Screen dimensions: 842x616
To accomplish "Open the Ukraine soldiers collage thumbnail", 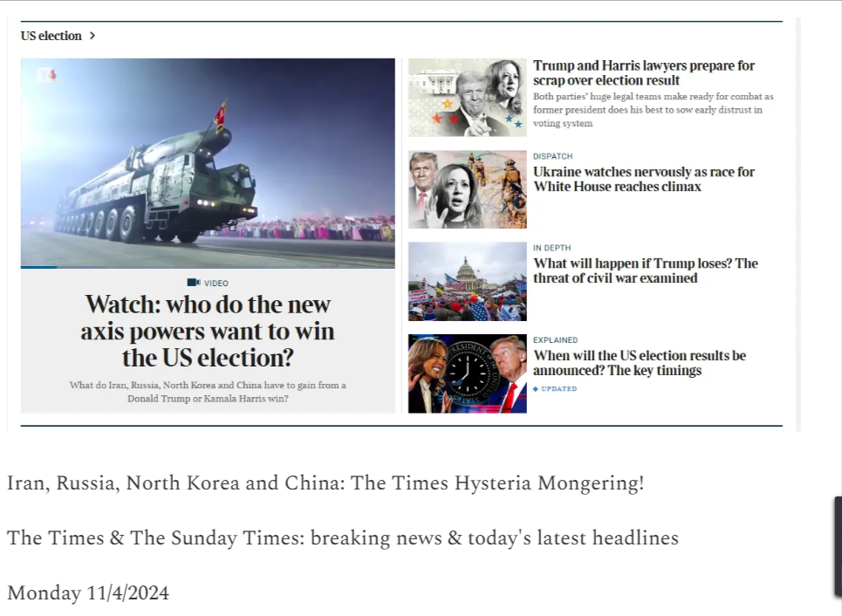I will point(467,189).
